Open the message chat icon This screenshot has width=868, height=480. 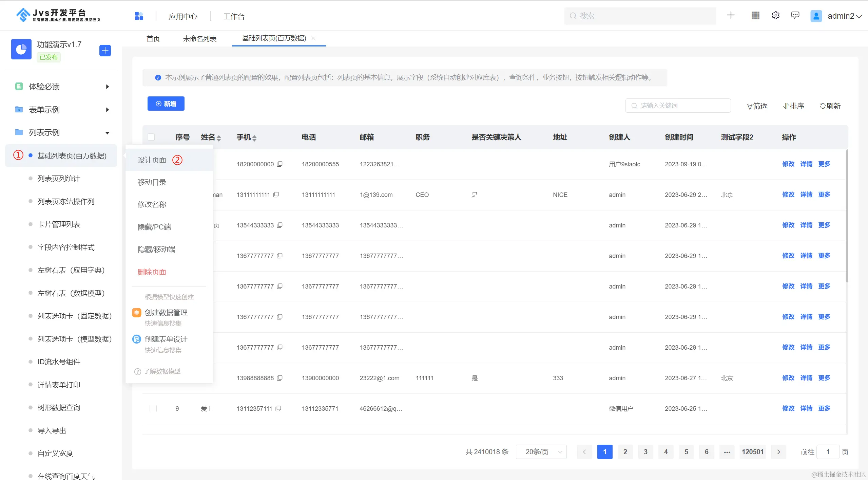pyautogui.click(x=795, y=16)
